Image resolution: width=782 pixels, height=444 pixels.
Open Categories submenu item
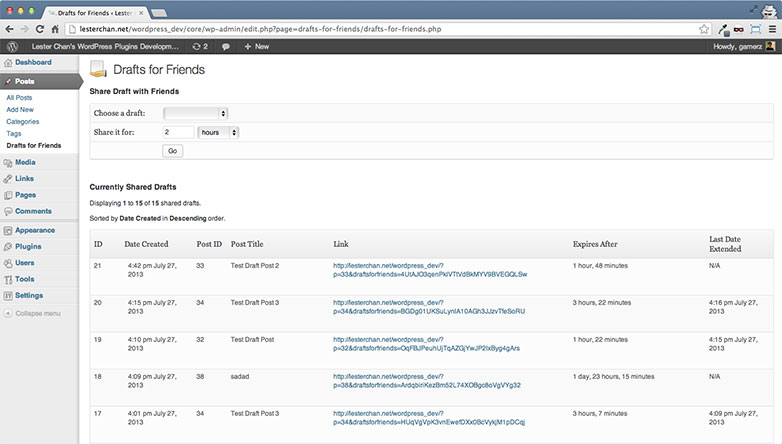(22, 122)
